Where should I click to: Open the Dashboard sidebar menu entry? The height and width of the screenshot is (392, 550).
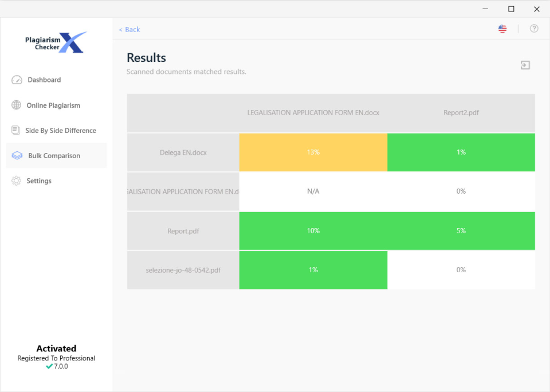coord(44,80)
